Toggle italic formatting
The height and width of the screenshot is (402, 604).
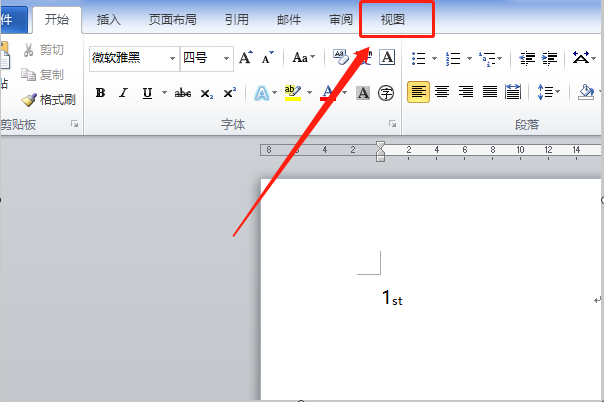pyautogui.click(x=124, y=93)
